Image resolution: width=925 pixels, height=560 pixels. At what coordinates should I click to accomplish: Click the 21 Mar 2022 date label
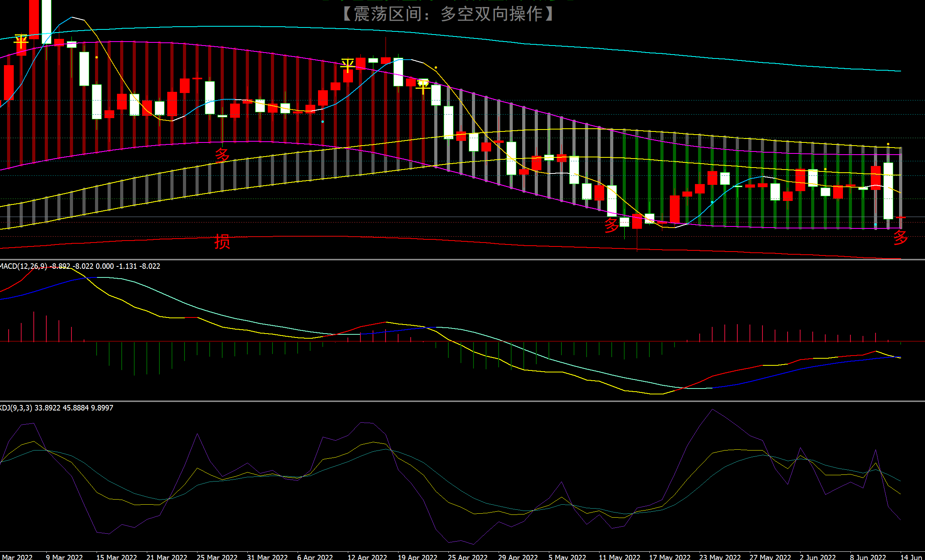(x=166, y=557)
